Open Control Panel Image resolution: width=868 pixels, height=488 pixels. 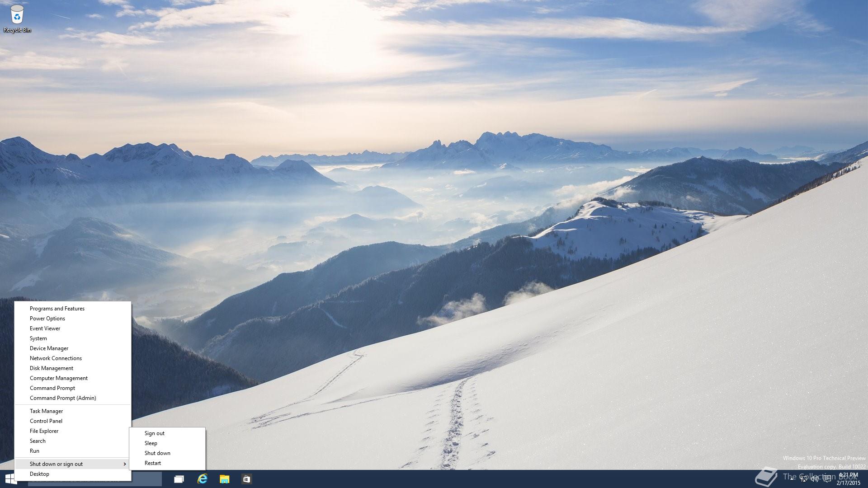tap(73, 421)
